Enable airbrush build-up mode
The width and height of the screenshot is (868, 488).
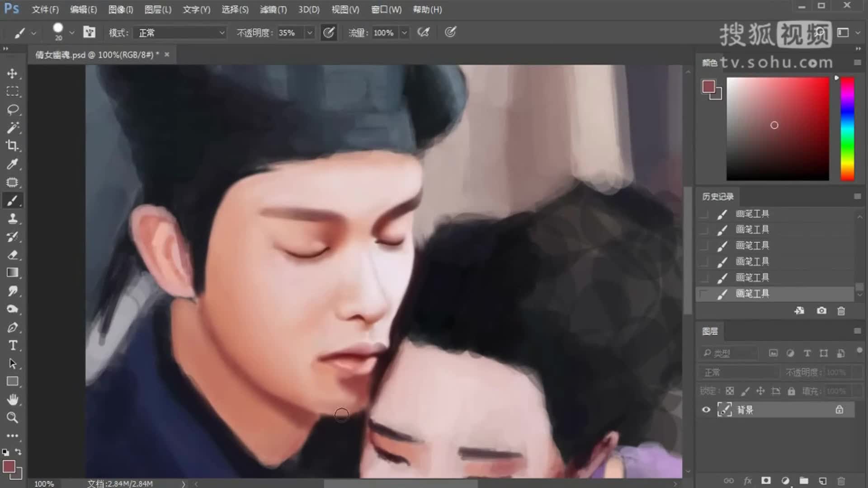tap(424, 32)
